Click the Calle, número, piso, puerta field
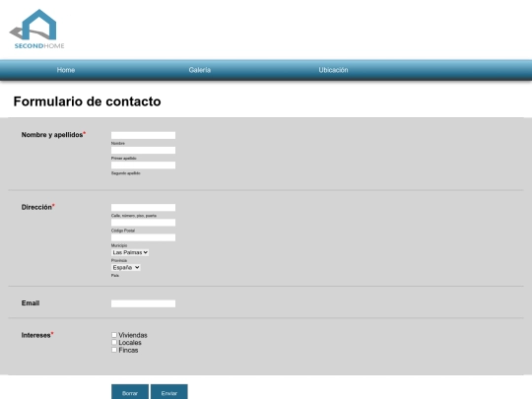Image resolution: width=532 pixels, height=399 pixels. (x=143, y=207)
